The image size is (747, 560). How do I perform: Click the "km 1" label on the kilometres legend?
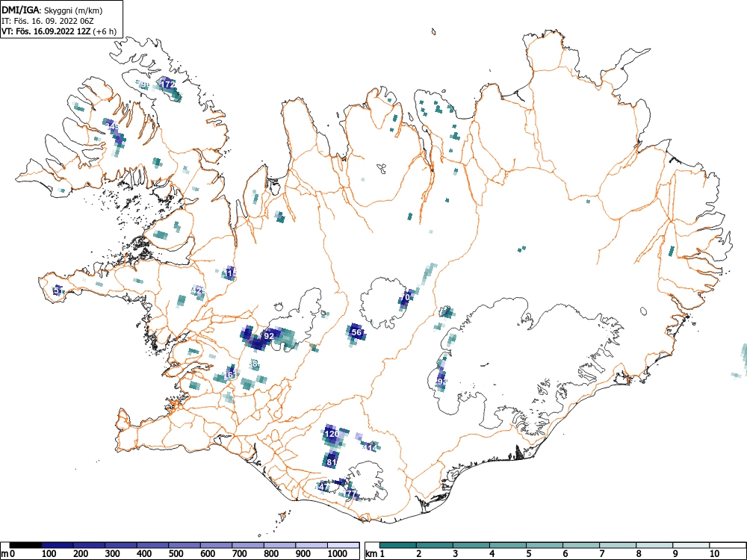point(376,554)
